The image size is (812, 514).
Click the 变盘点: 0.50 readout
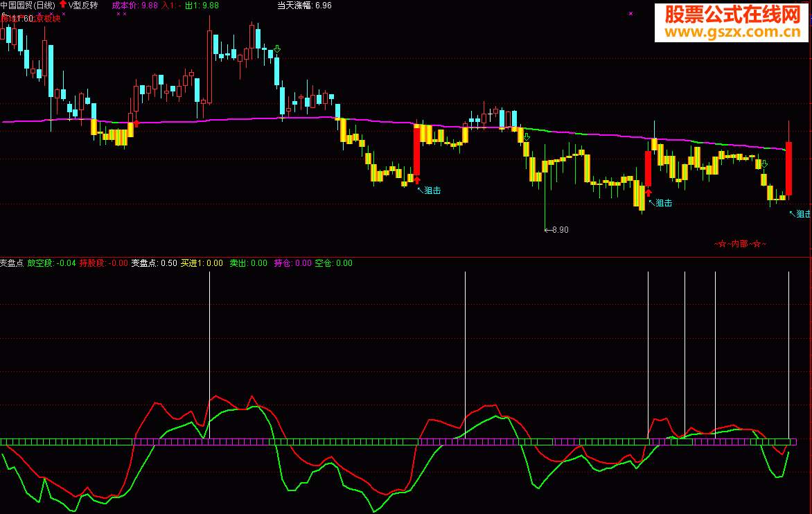(155, 263)
